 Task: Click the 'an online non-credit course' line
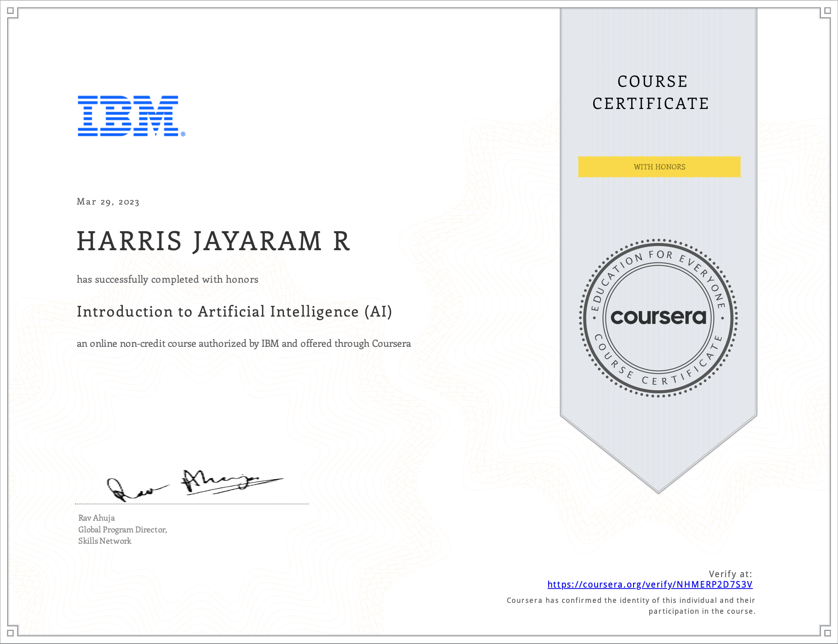pos(244,344)
